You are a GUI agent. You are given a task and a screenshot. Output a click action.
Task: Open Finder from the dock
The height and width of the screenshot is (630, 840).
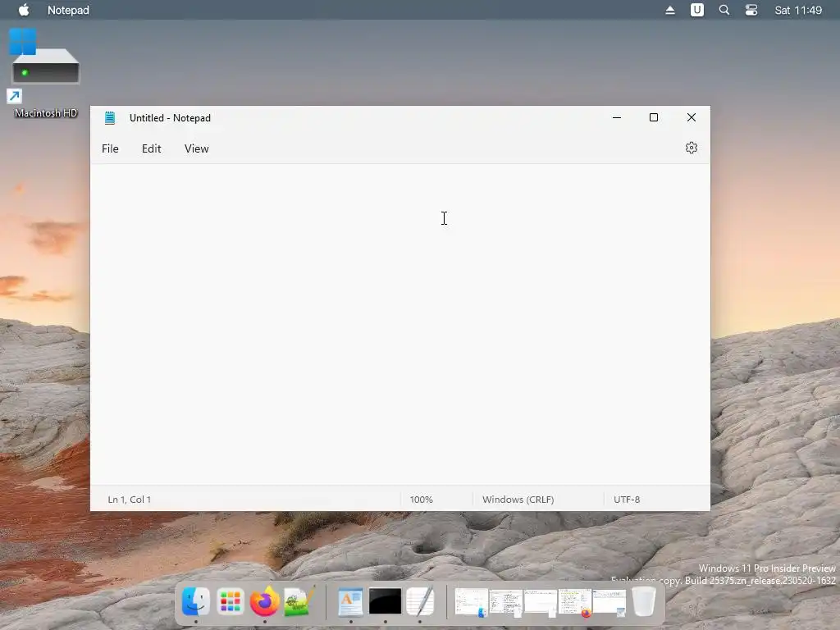[x=195, y=601]
